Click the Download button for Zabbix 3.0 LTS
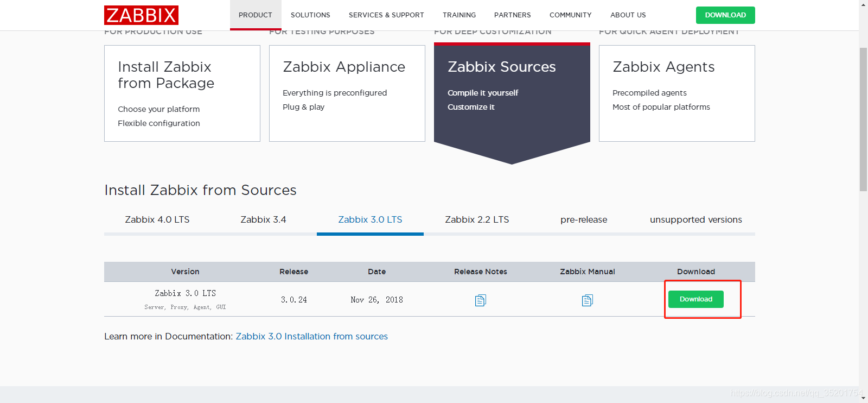The image size is (868, 403). pos(696,299)
